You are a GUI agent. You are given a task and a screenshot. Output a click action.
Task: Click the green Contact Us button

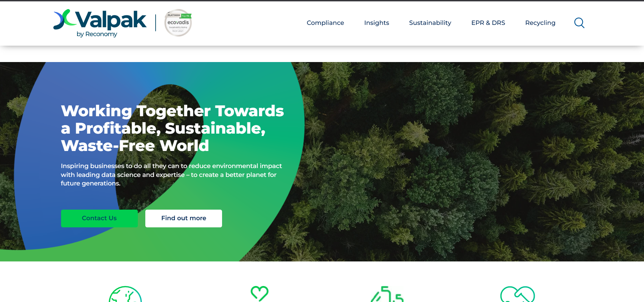coord(99,218)
